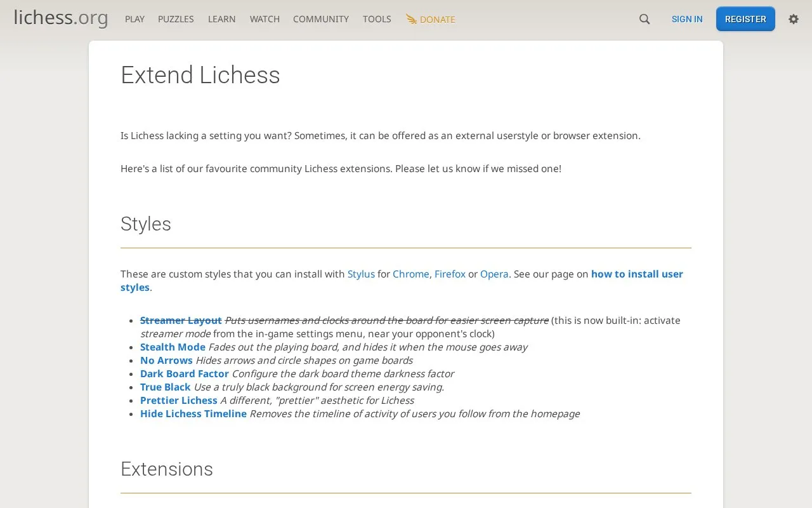The height and width of the screenshot is (508, 812).
Task: Open the COMMUNITY menu
Action: coord(321,19)
